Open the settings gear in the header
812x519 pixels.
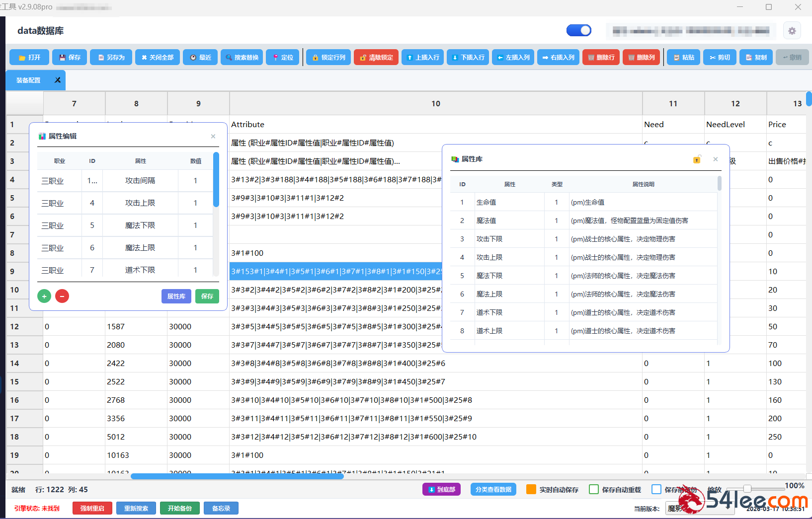click(792, 31)
